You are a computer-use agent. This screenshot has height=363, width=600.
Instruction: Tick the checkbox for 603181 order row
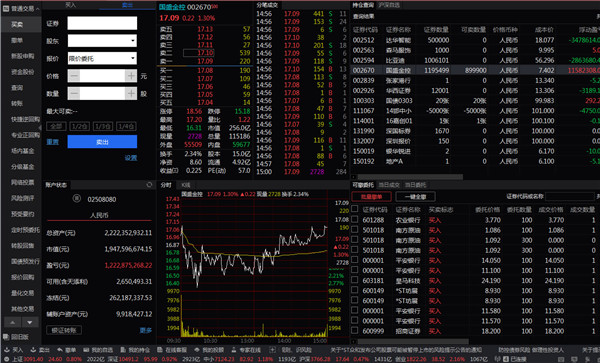355,280
